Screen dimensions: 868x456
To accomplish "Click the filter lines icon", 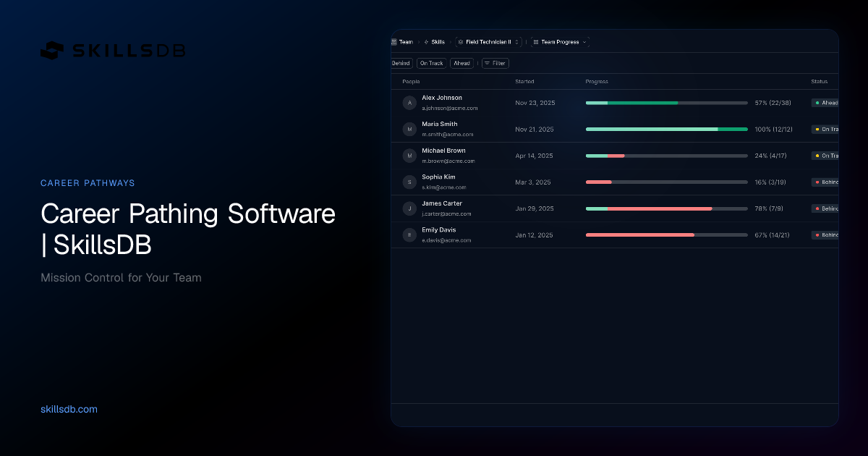I will 488,63.
